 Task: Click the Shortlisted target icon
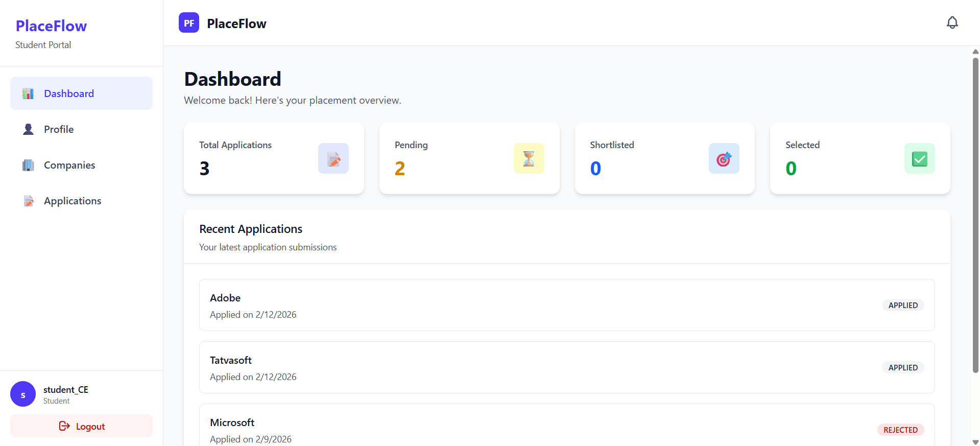724,158
